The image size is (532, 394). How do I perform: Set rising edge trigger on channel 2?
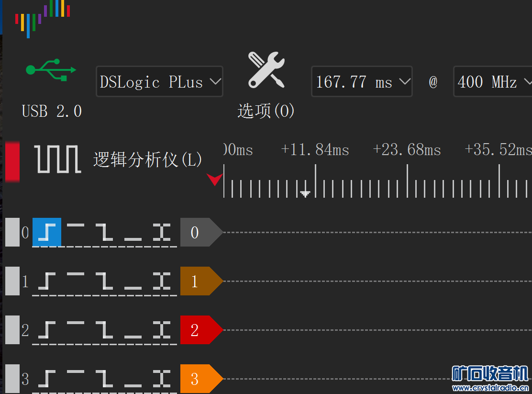pyautogui.click(x=47, y=330)
